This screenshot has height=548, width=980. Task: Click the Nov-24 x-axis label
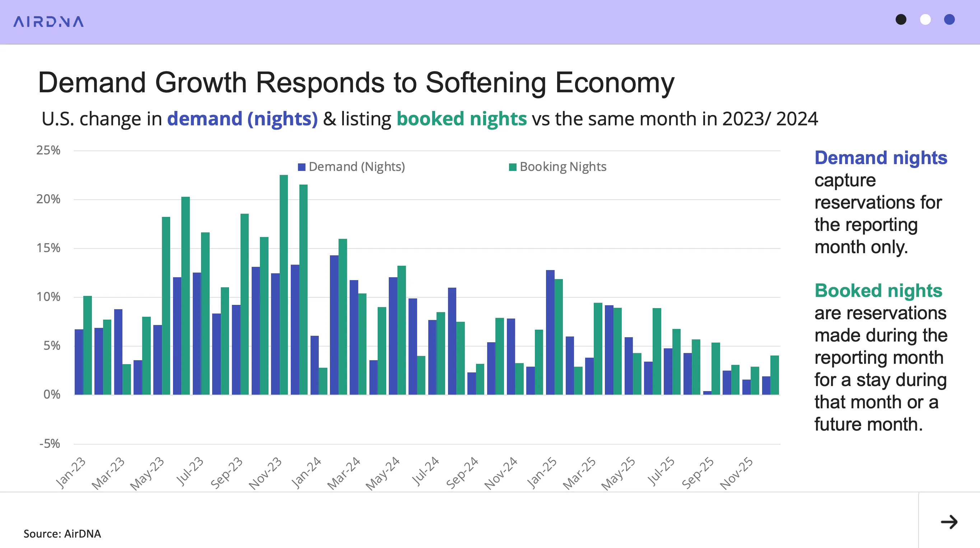501,473
